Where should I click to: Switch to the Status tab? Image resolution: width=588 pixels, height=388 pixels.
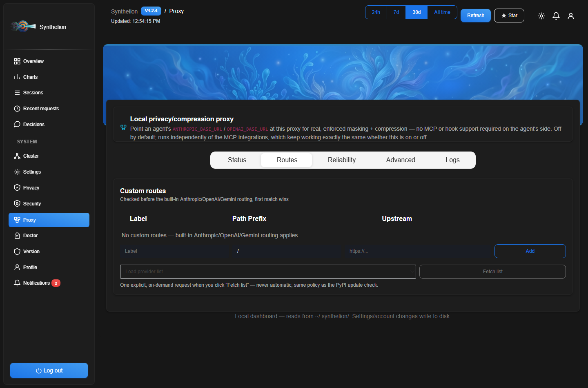(237, 160)
